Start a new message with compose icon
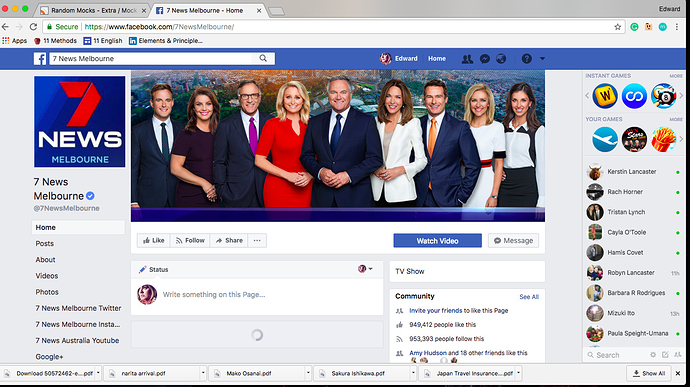 pyautogui.click(x=665, y=354)
